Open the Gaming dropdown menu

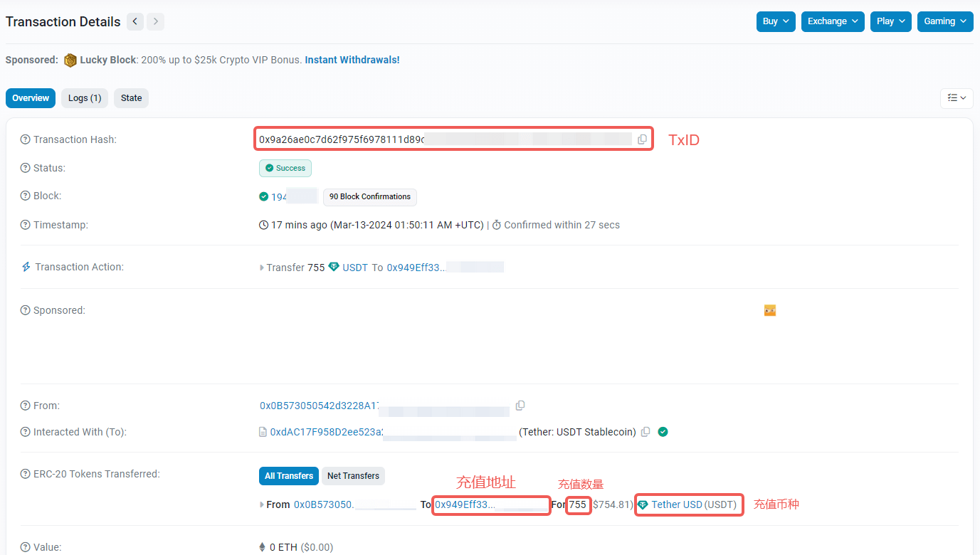[944, 21]
